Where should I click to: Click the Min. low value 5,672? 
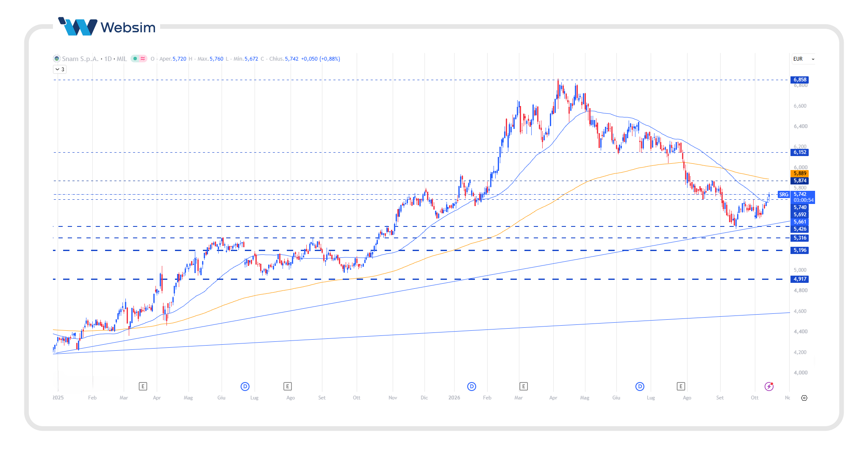coord(251,59)
